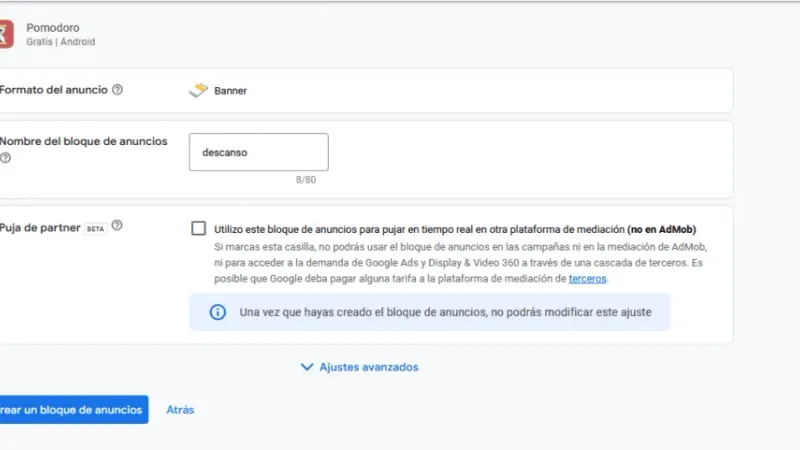800x450 pixels.
Task: Click the Pomodoro app icon
Action: coord(6,34)
